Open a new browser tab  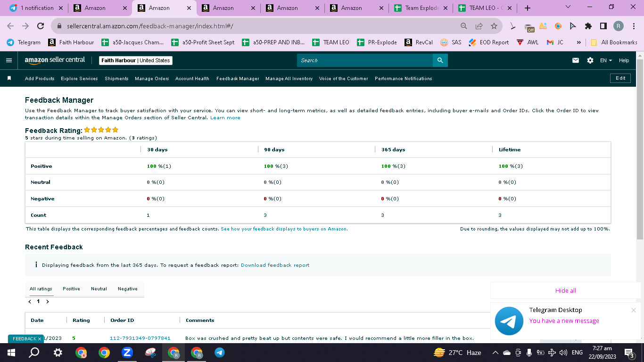point(528,8)
